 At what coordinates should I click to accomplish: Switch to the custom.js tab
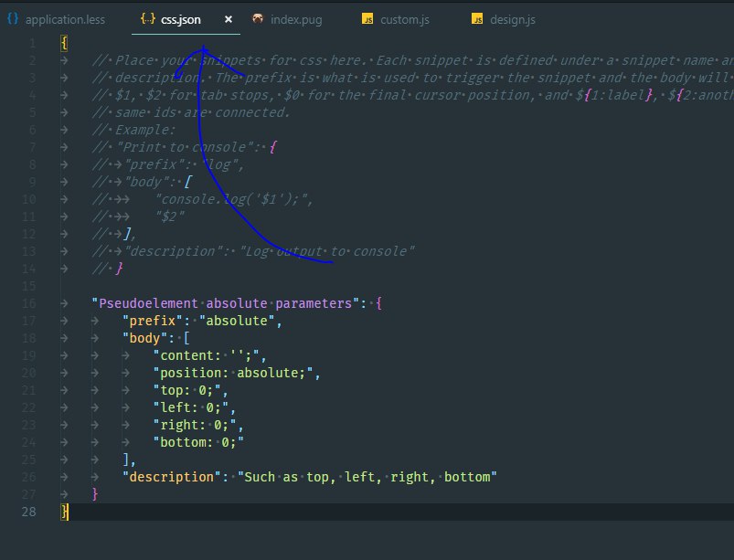[404, 20]
